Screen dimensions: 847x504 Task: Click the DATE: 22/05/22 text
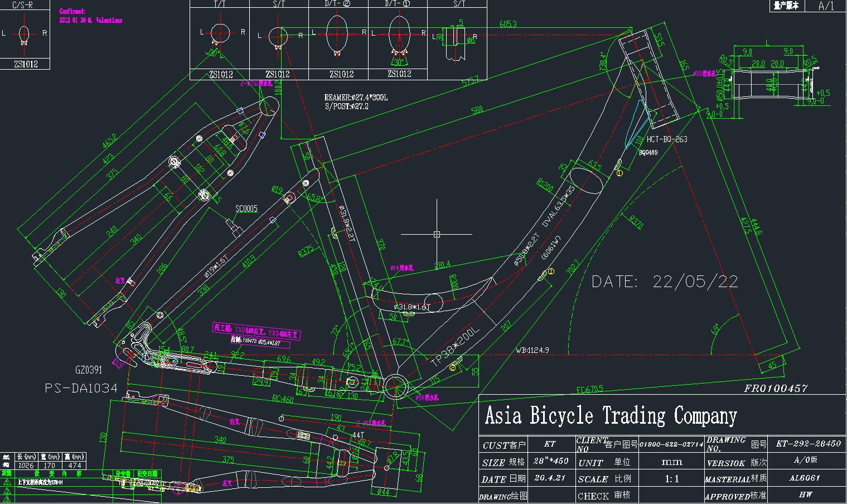click(x=665, y=282)
